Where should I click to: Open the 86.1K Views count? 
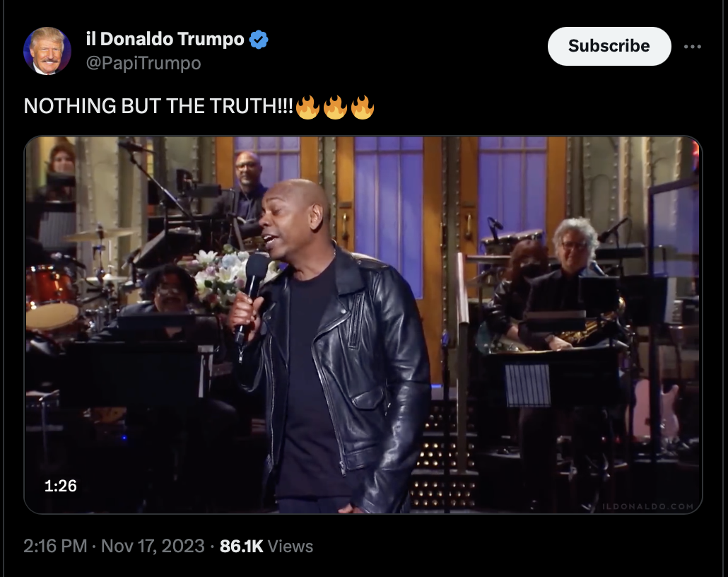pos(266,546)
